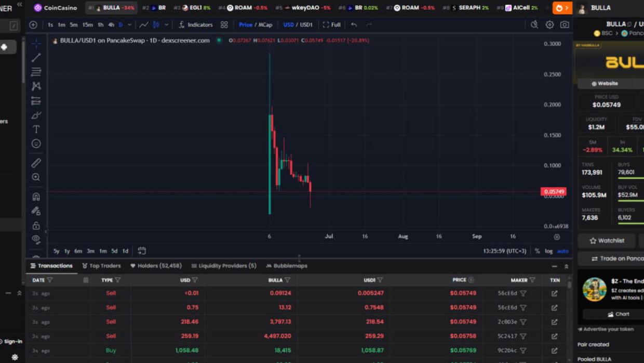Switch chart to MCap view
Viewport: 644px width, 363px height.
click(265, 24)
